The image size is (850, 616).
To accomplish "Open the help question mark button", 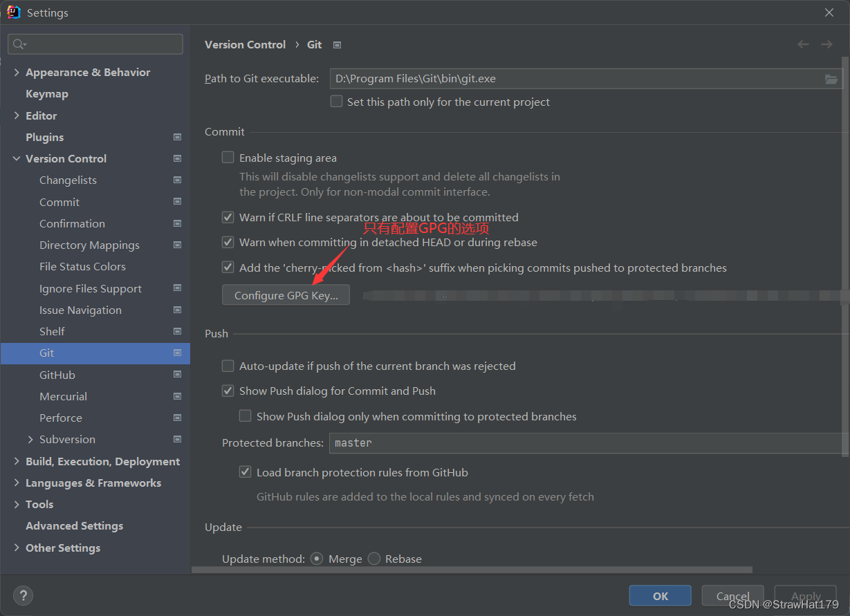I will [x=23, y=595].
